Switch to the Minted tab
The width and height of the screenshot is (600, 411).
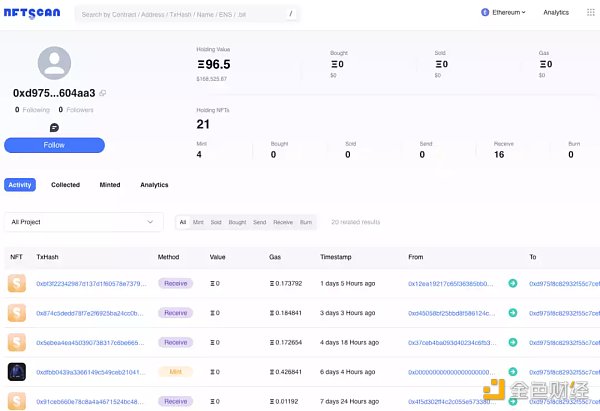pos(110,185)
